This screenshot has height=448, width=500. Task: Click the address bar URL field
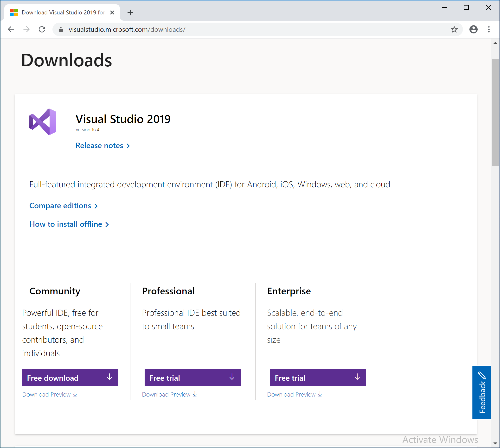[x=246, y=30]
